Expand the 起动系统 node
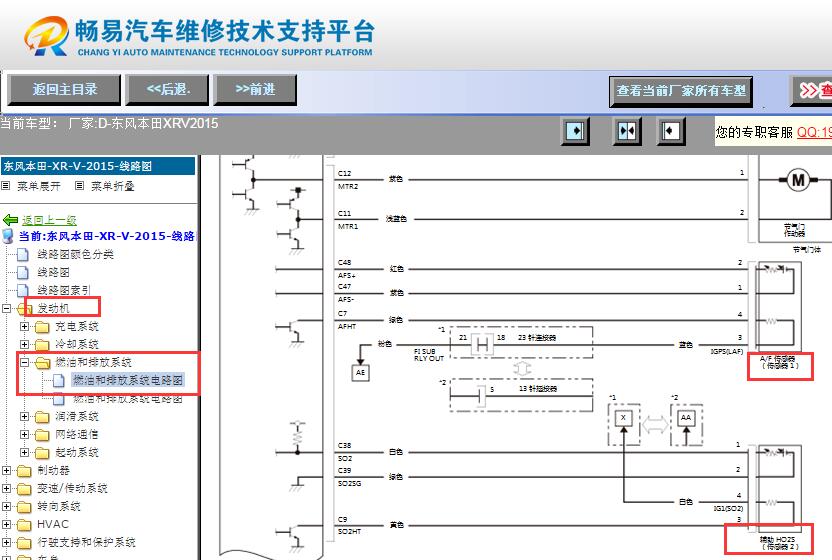This screenshot has height=560, width=832. pos(24,453)
